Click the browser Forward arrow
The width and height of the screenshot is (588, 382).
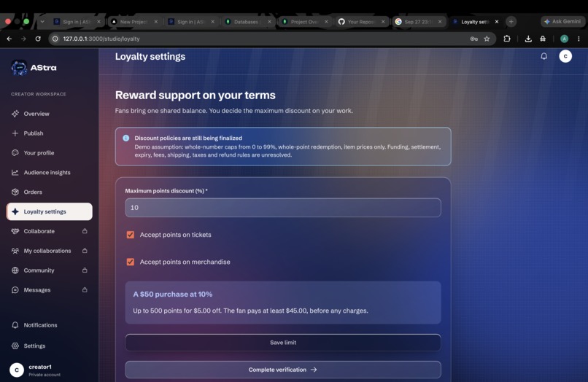23,39
